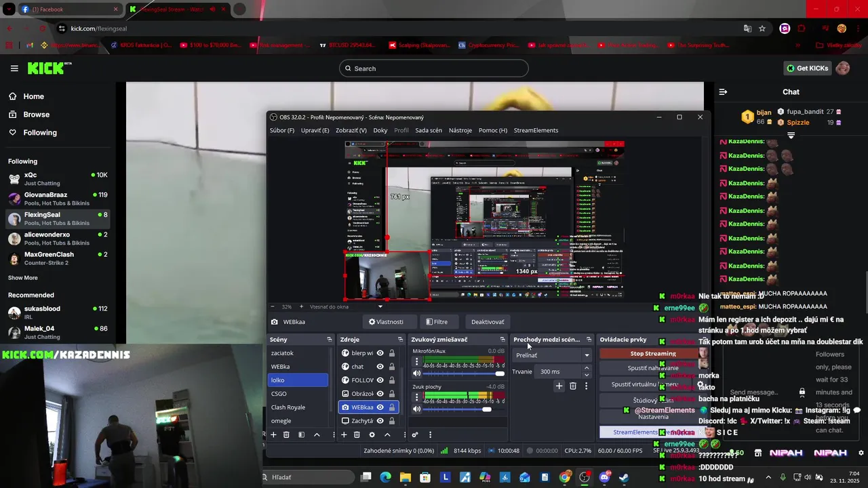Open OBS Studio from the taskbar
868x488 pixels.
click(x=584, y=477)
